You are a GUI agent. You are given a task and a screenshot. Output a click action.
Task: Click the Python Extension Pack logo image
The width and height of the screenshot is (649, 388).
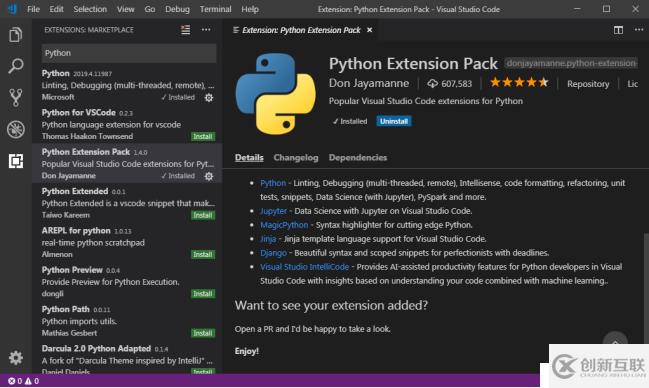point(276,93)
